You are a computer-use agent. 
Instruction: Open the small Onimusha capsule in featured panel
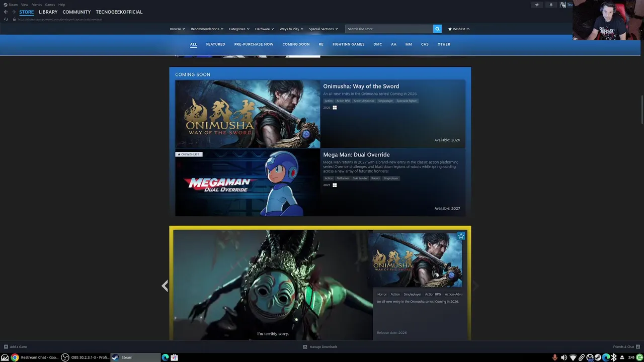(x=415, y=259)
